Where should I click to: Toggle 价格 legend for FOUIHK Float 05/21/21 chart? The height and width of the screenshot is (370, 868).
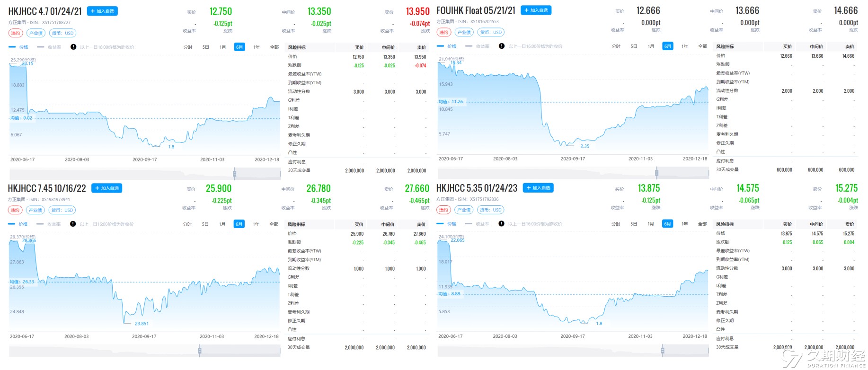pos(447,46)
